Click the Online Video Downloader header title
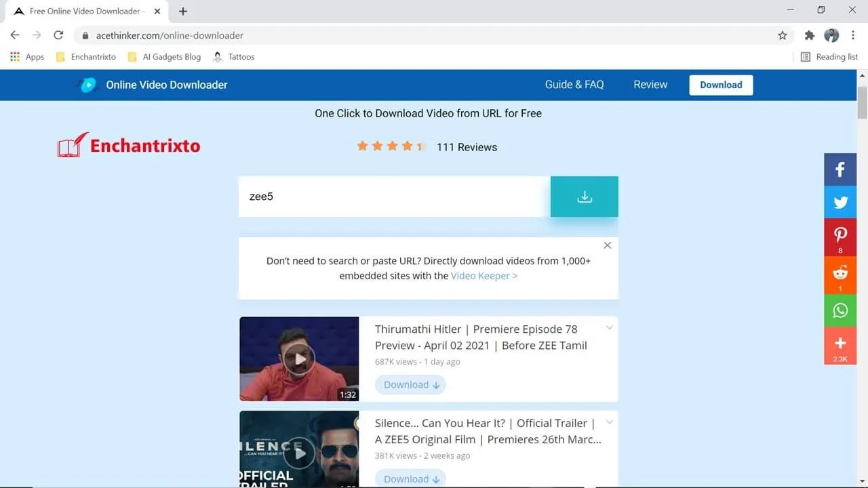This screenshot has height=488, width=868. (x=167, y=85)
